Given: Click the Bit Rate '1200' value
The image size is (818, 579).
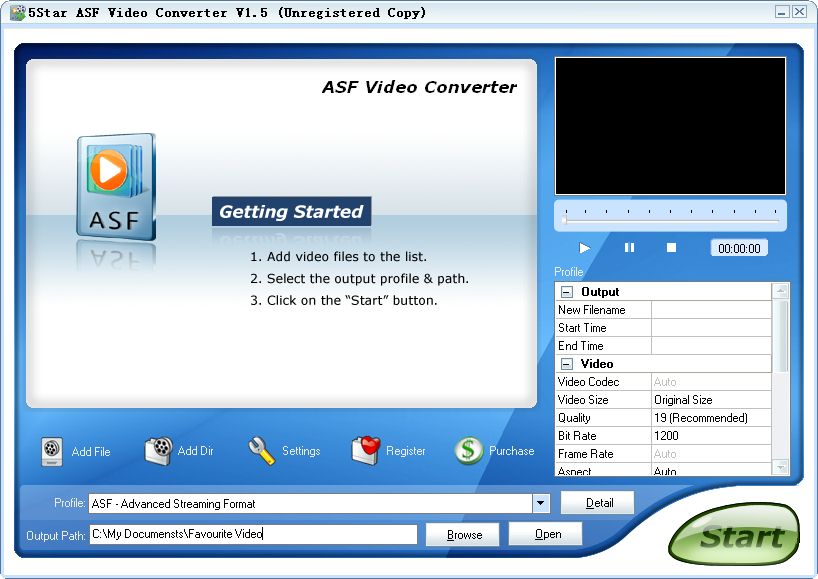Looking at the screenshot, I should (x=711, y=436).
